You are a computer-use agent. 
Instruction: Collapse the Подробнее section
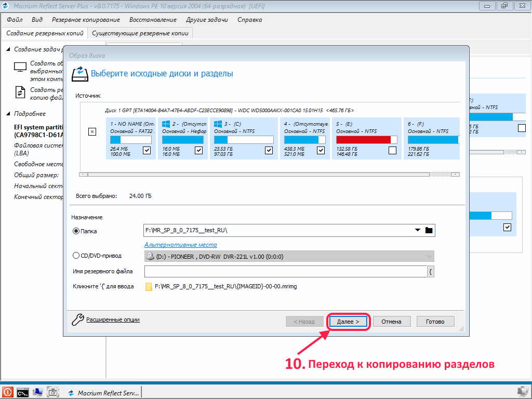(9, 114)
